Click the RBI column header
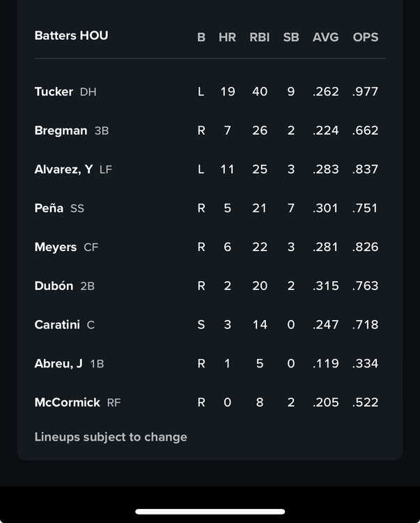 coord(260,37)
